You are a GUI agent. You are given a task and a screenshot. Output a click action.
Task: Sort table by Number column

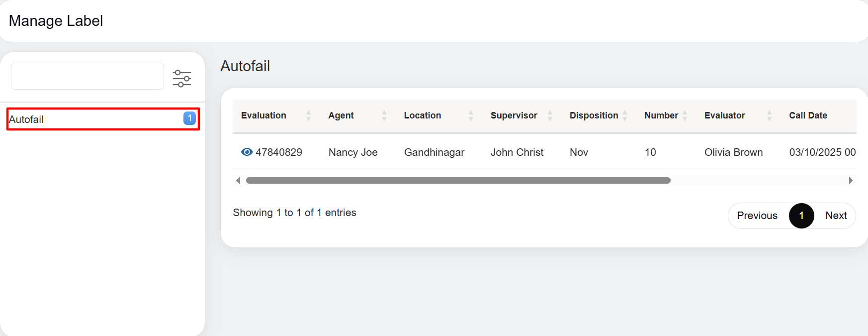tap(661, 115)
